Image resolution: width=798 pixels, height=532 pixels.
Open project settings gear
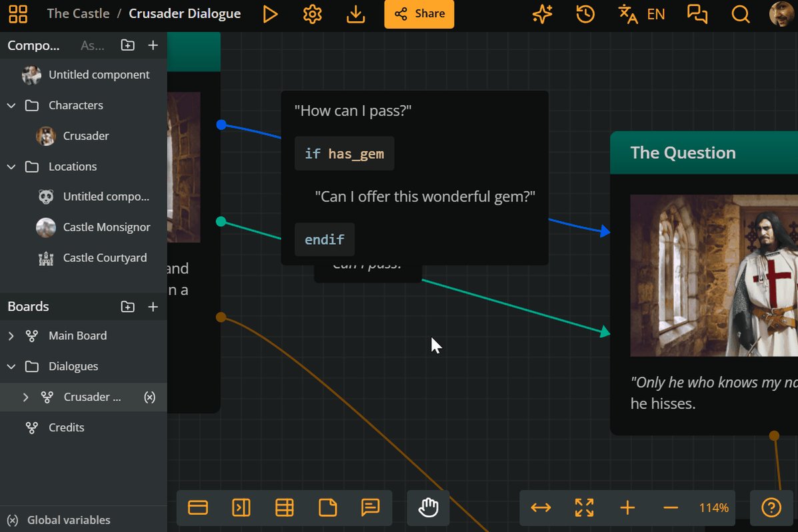tap(313, 14)
